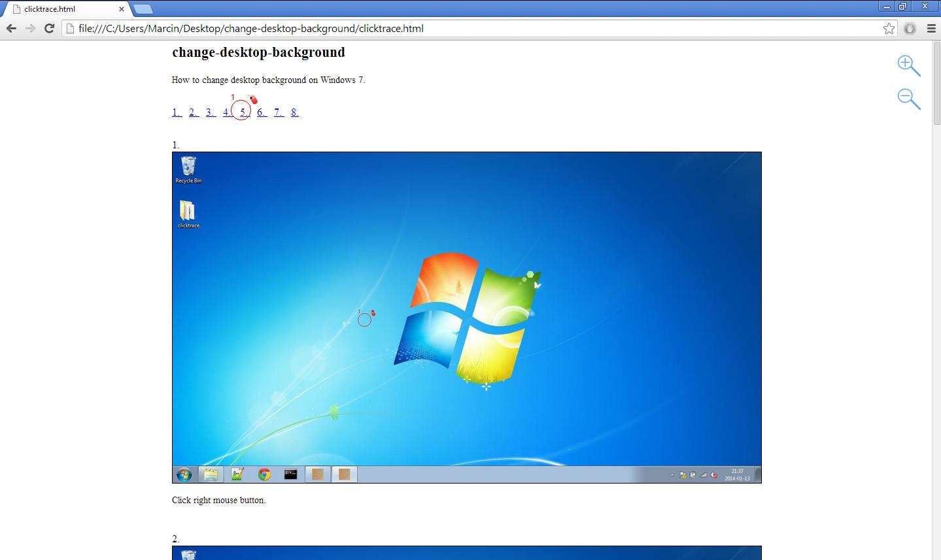Close the clicktrace.html tab
The width and height of the screenshot is (941, 560).
(122, 9)
